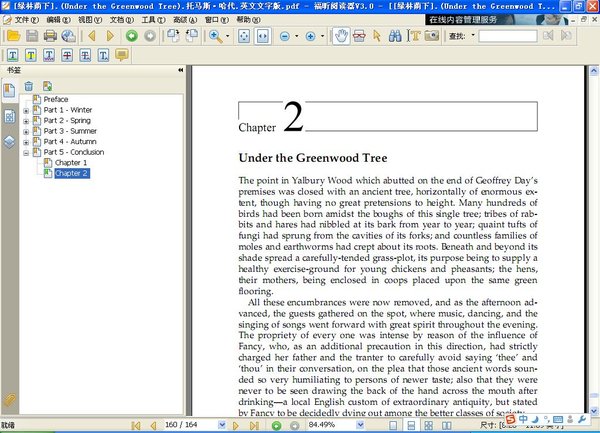The image size is (600, 433).
Task: Switch to single page layout
Action: click(393, 426)
